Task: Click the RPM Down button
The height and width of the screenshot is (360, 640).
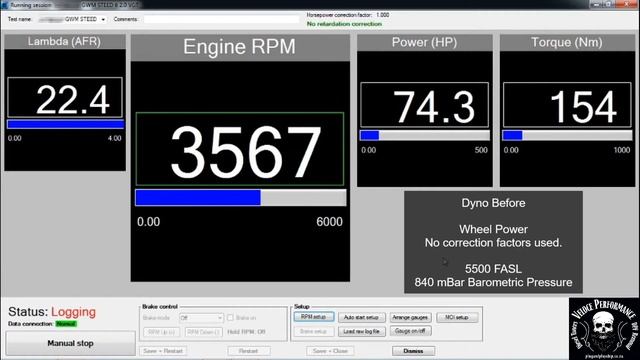Action: coord(203,332)
